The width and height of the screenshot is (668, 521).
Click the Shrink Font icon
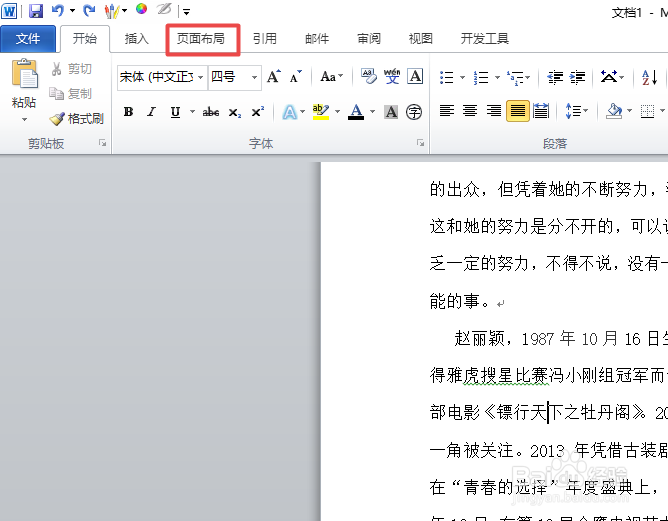click(x=295, y=77)
